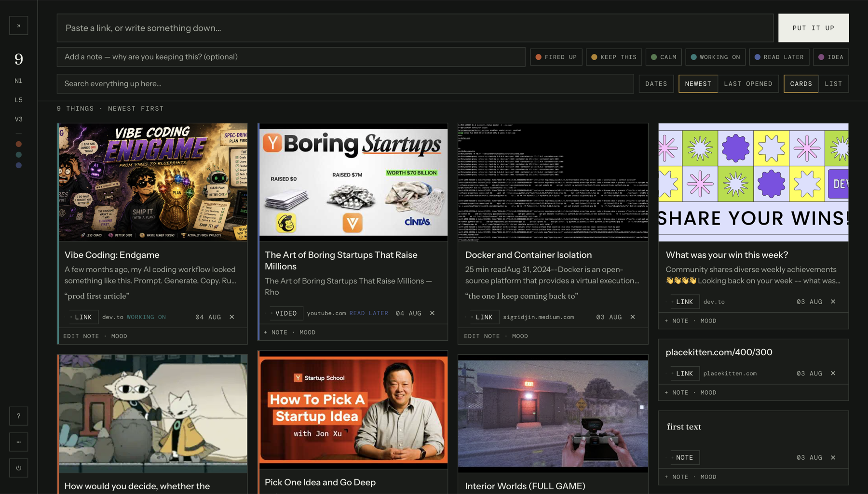Open Docker and Container Isolation title

(x=528, y=255)
